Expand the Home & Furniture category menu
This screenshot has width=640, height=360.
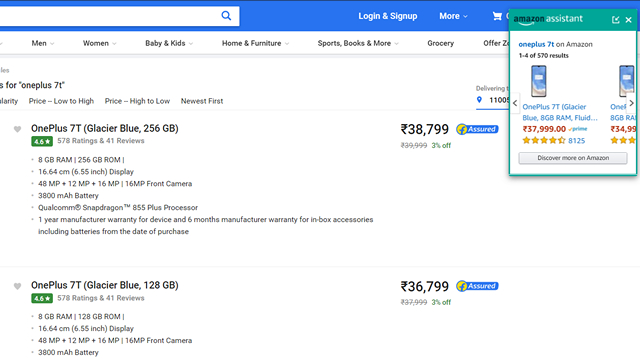[256, 43]
